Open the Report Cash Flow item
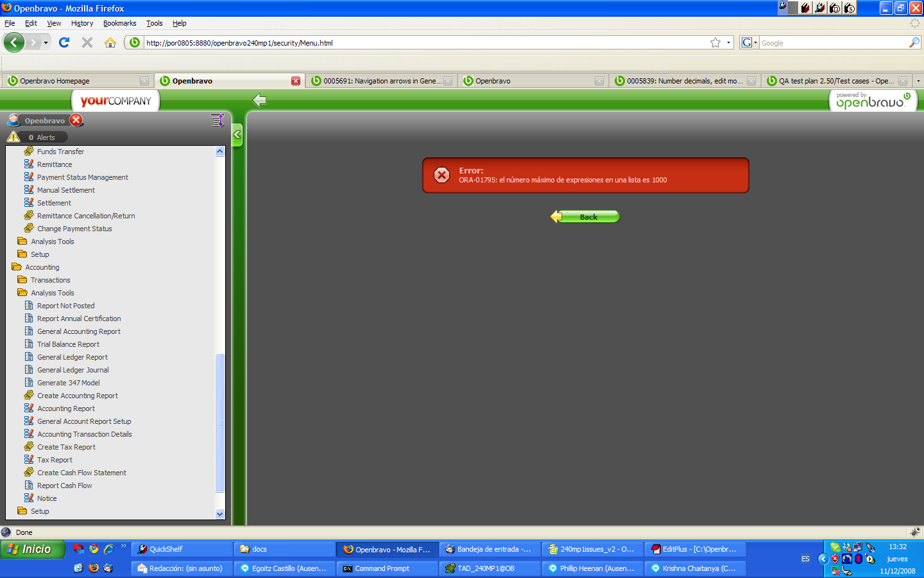This screenshot has height=578, width=924. 65,486
